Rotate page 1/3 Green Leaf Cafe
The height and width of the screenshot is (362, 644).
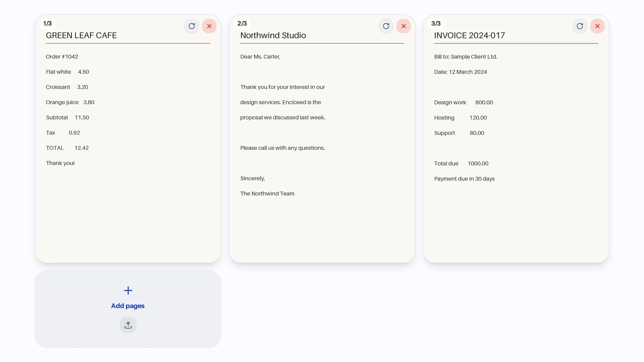coord(191,26)
